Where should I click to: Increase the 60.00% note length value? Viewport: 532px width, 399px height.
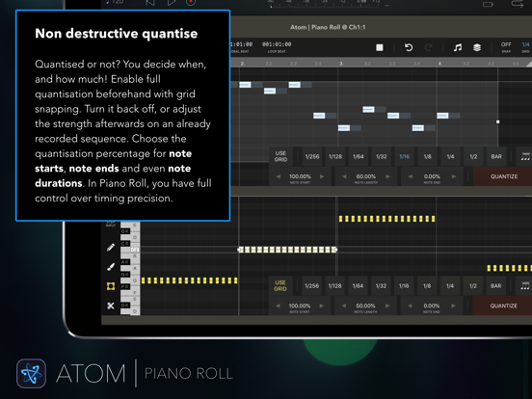(x=387, y=176)
